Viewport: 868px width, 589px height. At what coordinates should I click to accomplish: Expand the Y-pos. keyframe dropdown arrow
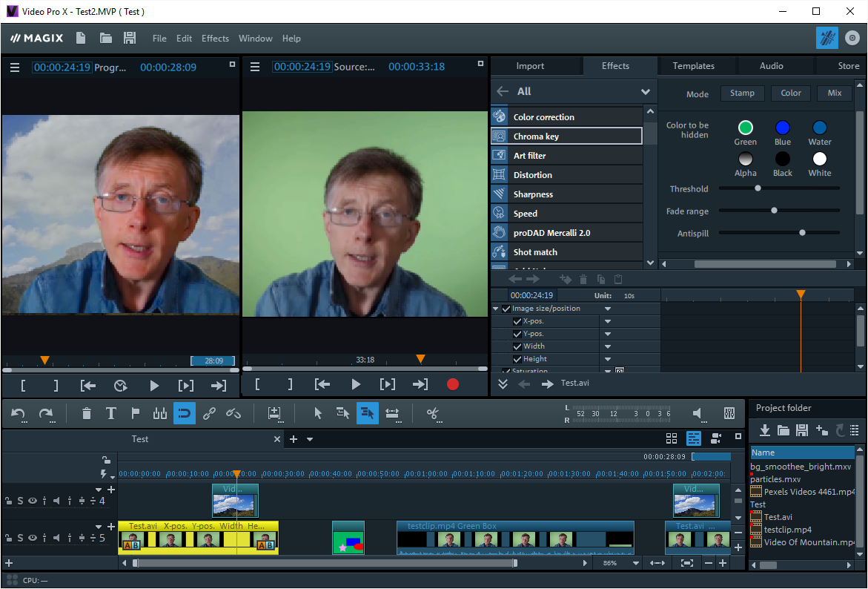click(608, 333)
